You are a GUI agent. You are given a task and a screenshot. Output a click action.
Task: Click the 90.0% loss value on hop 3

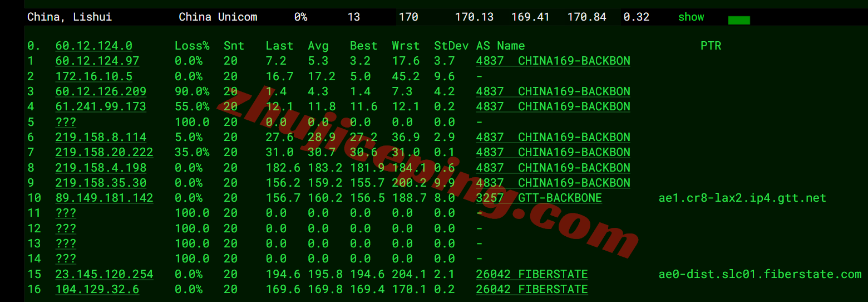click(x=192, y=91)
